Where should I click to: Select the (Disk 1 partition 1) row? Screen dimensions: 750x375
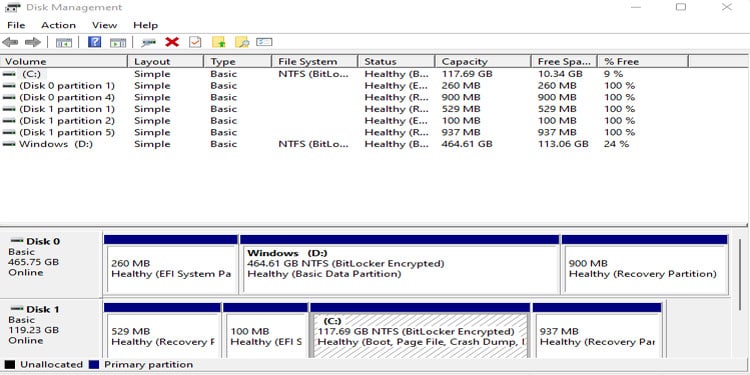pos(344,109)
